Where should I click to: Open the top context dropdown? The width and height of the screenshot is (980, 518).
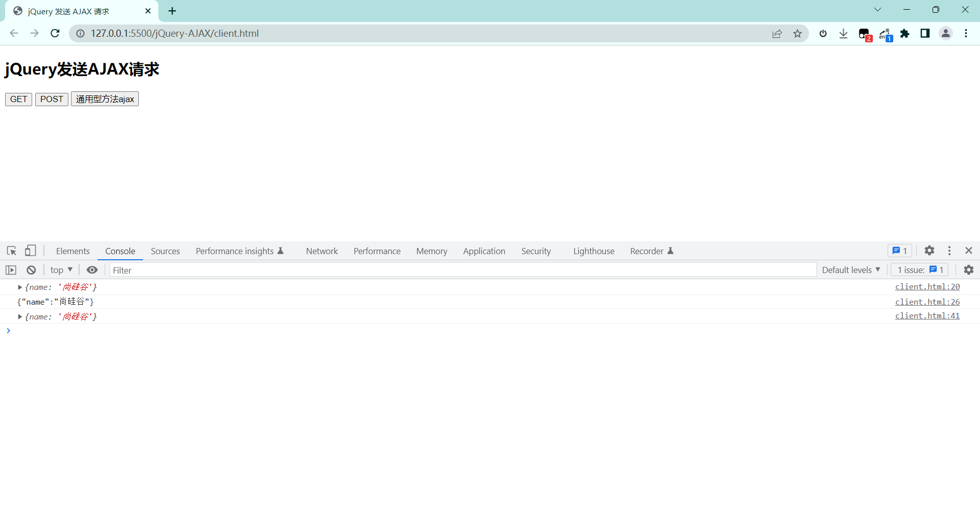61,270
